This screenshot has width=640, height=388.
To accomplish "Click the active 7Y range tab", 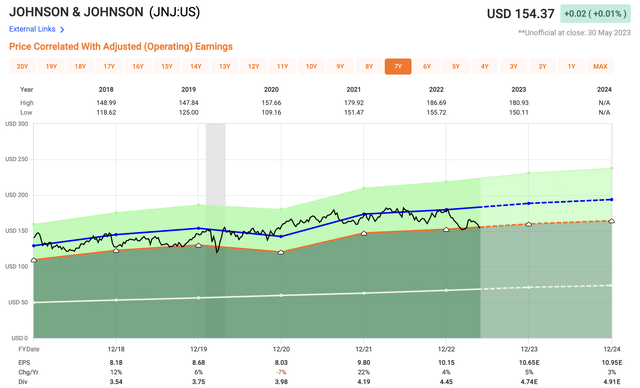I will click(398, 67).
